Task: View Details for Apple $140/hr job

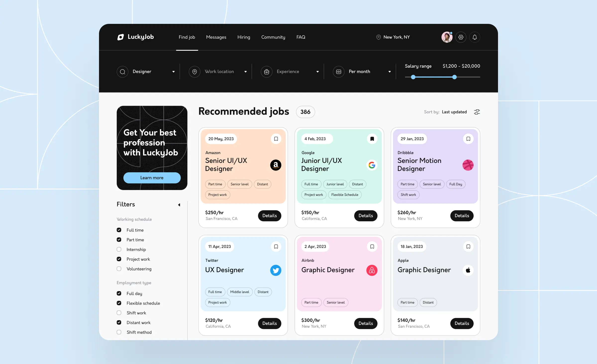Action: tap(462, 323)
